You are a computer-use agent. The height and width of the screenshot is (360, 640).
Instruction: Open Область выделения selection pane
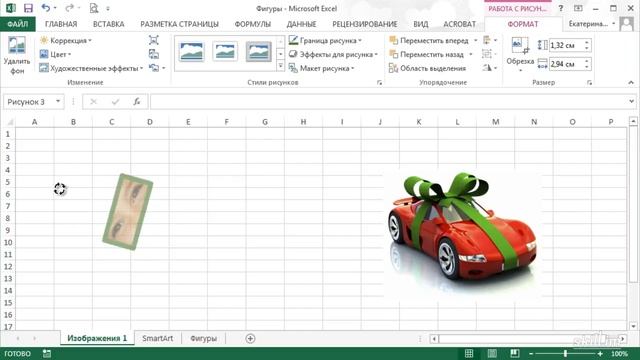pos(427,68)
